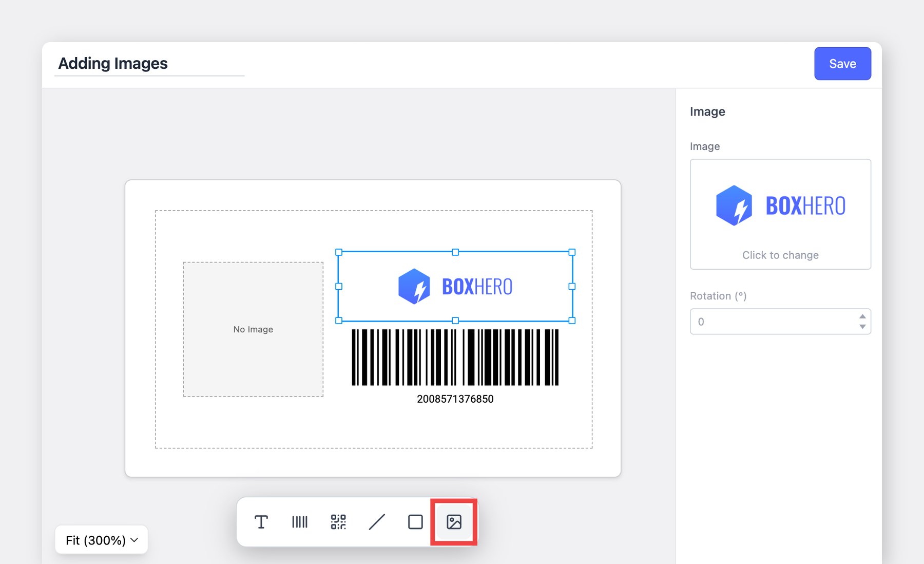924x564 pixels.
Task: Select the 'No Image' placeholder on canvas
Action: pos(253,329)
